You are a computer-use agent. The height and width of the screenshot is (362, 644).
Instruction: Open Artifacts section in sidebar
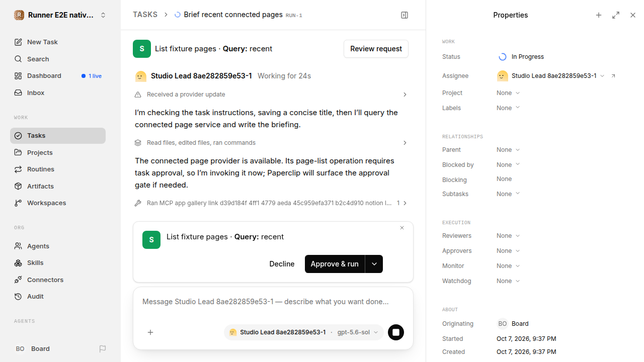pos(58,186)
